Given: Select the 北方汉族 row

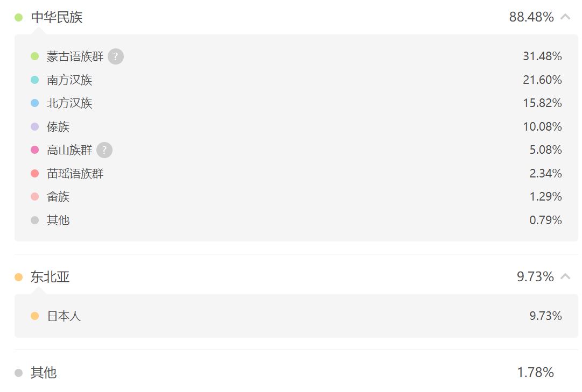Looking at the screenshot, I should click(296, 103).
